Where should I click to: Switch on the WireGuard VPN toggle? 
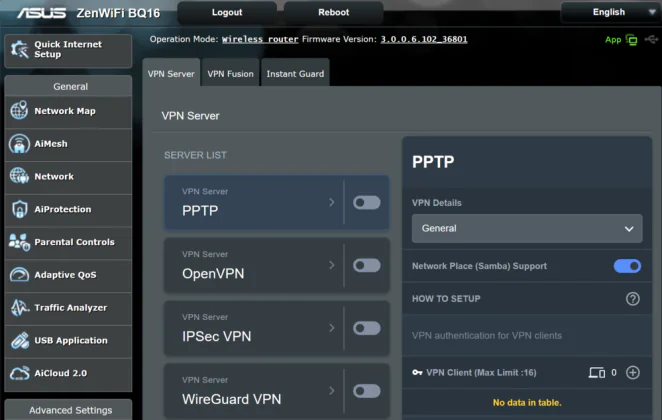click(366, 391)
